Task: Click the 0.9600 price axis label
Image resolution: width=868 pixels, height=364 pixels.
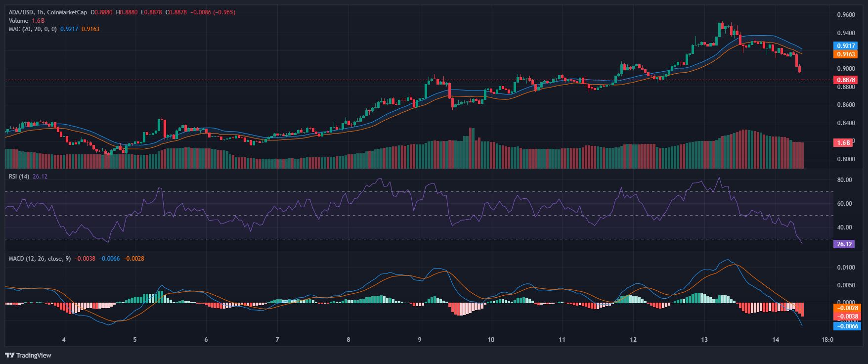Action: [x=846, y=15]
